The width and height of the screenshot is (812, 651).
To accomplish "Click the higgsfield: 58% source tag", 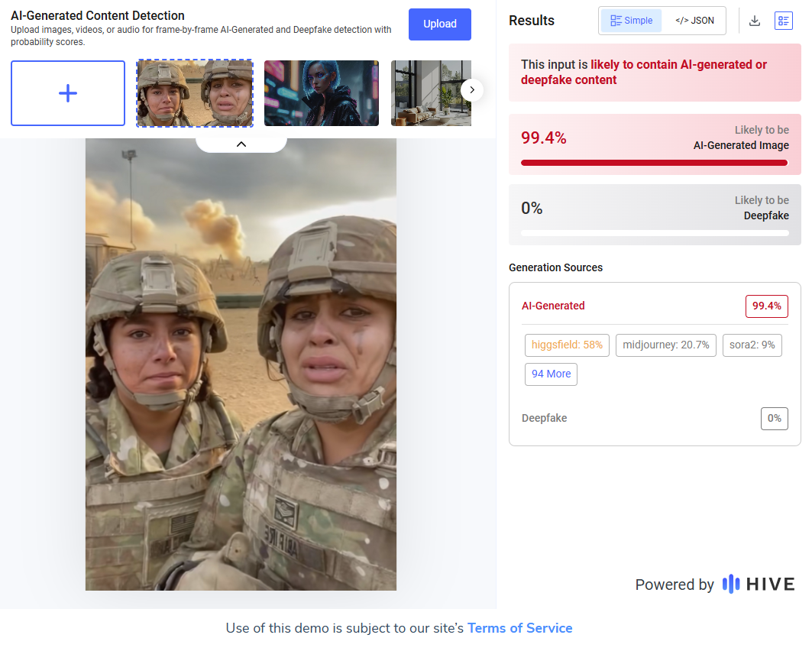I will click(x=567, y=345).
